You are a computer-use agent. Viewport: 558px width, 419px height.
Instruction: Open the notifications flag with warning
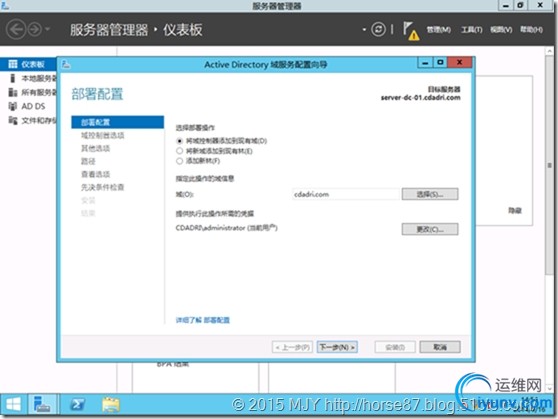411,31
